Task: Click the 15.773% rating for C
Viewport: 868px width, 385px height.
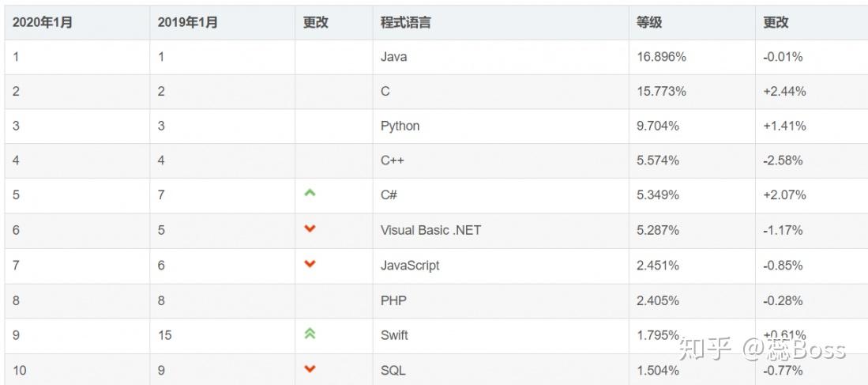Action: [661, 92]
